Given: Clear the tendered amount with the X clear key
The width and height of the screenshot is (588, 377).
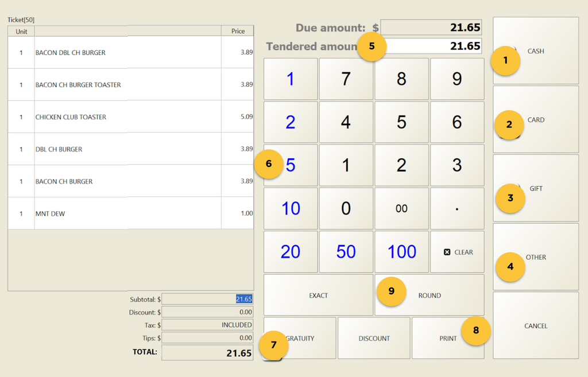Looking at the screenshot, I should pos(457,251).
